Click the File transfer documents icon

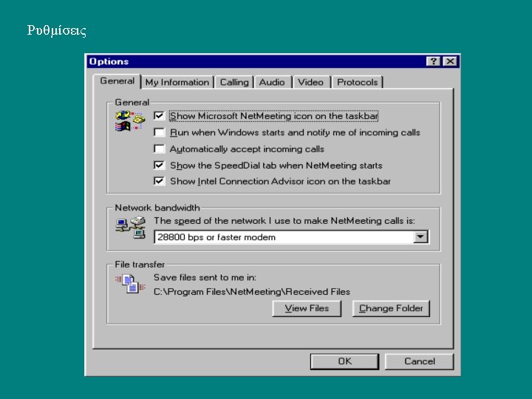click(x=130, y=284)
